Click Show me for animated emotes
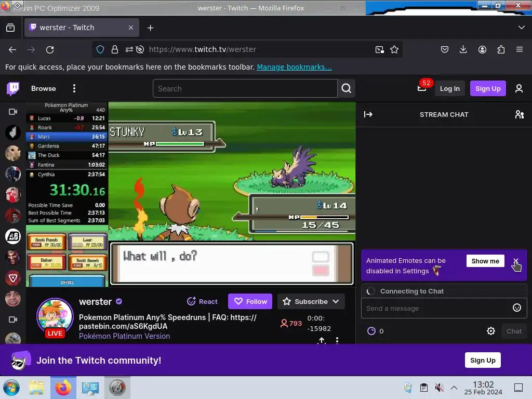The image size is (532, 399). 485,261
